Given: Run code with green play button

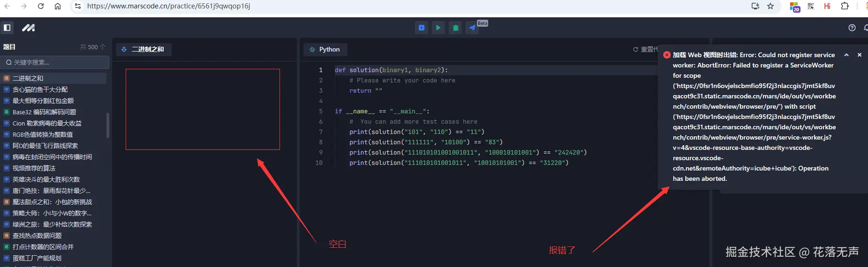Looking at the screenshot, I should point(438,28).
